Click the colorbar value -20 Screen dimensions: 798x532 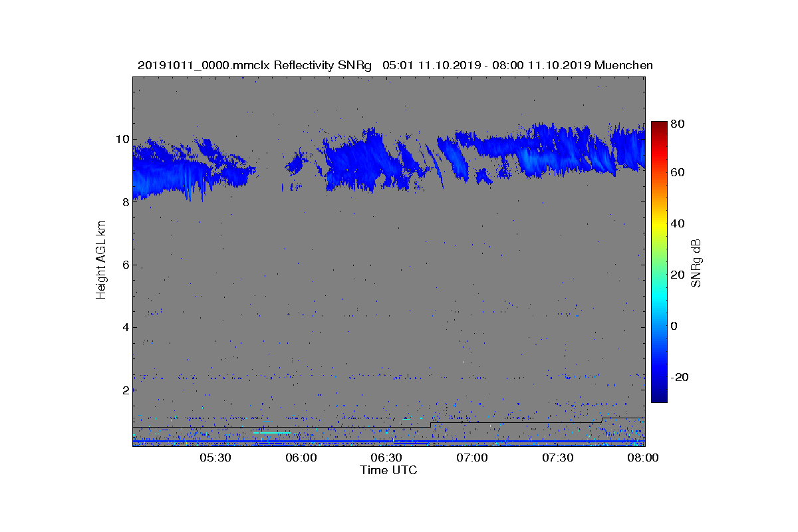click(680, 377)
